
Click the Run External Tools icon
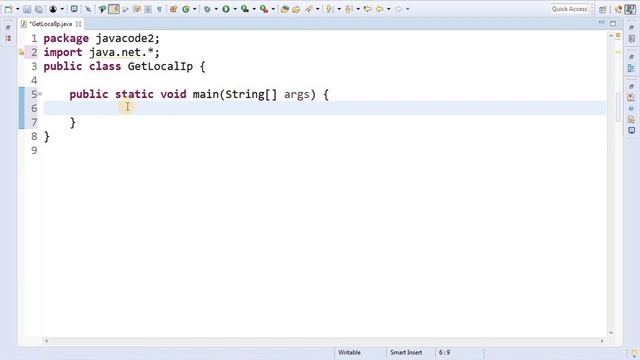(x=264, y=9)
